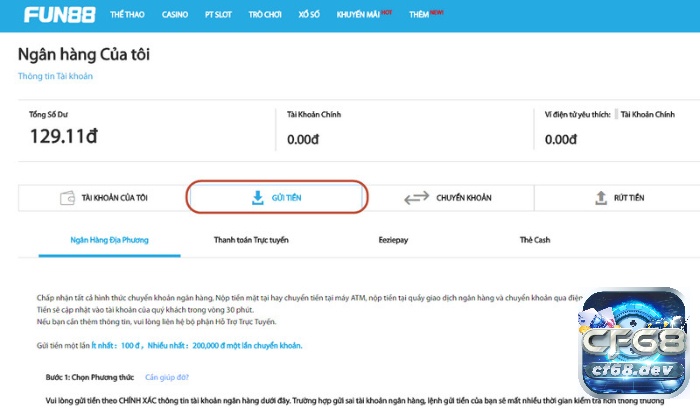Click the Tổng Số Dư label
700x409 pixels.
[49, 115]
